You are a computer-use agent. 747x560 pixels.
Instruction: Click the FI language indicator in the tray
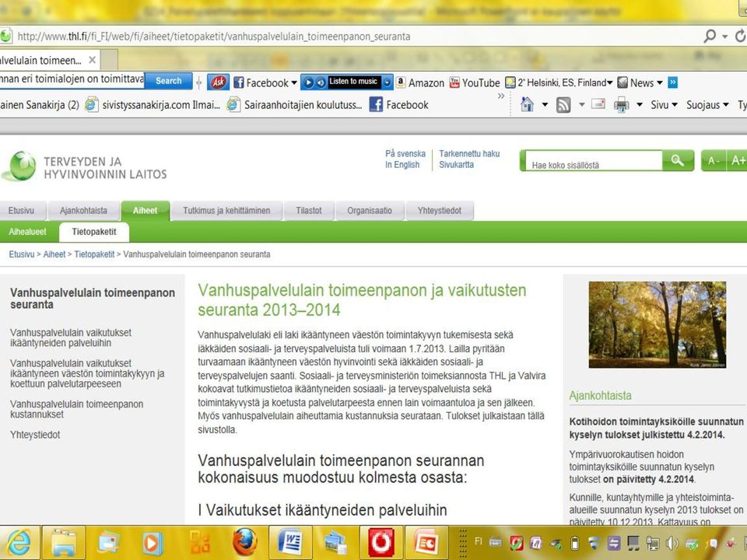pos(479,541)
